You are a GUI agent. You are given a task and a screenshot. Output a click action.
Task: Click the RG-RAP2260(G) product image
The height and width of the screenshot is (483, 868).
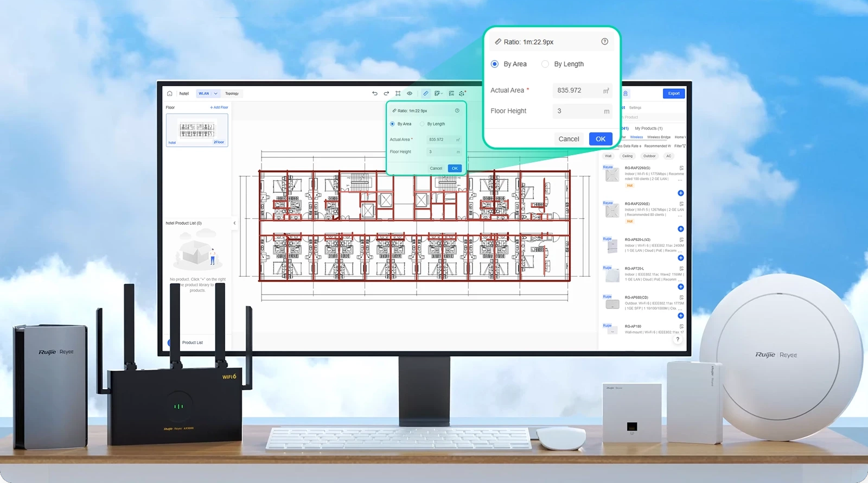[612, 175]
